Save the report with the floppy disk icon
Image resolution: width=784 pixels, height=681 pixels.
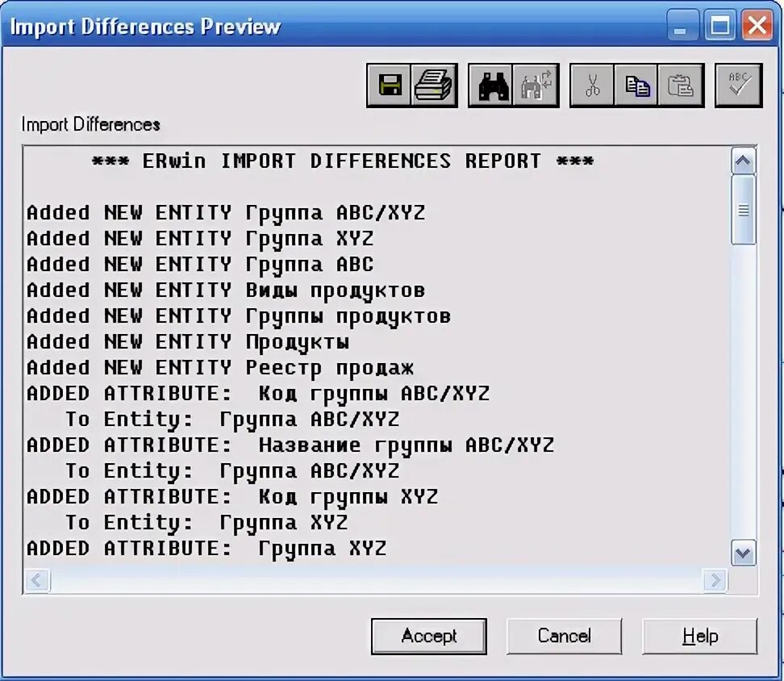coord(389,85)
